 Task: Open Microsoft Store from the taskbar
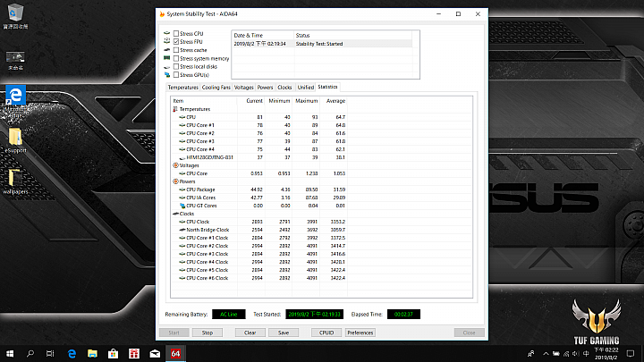point(114,353)
